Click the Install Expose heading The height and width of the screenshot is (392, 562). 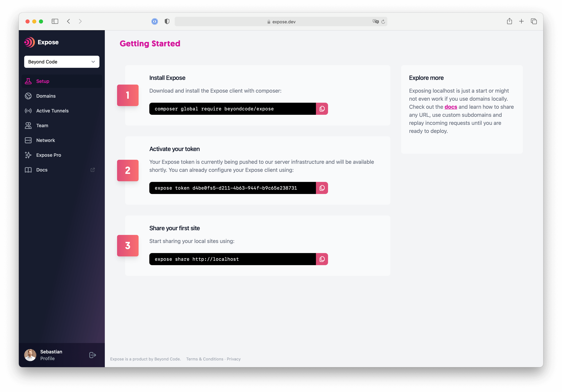167,78
